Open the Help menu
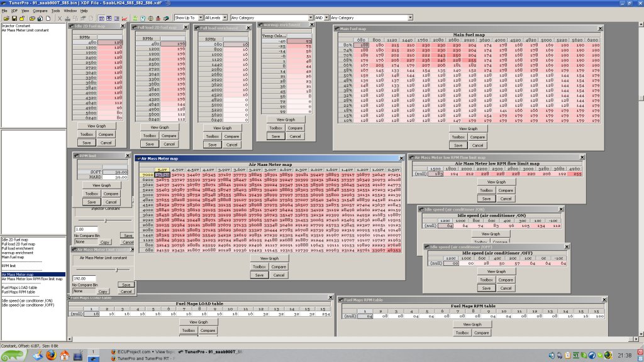The image size is (644, 362). coord(84,11)
